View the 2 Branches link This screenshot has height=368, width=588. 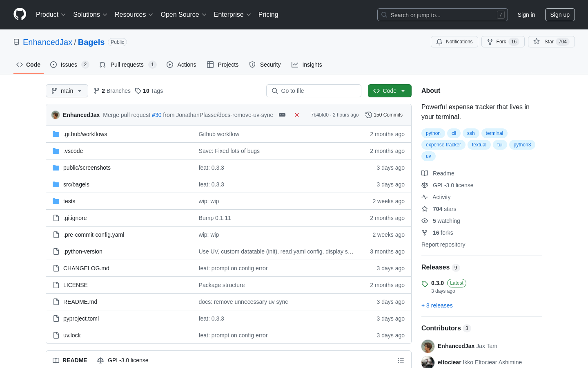pos(112,91)
